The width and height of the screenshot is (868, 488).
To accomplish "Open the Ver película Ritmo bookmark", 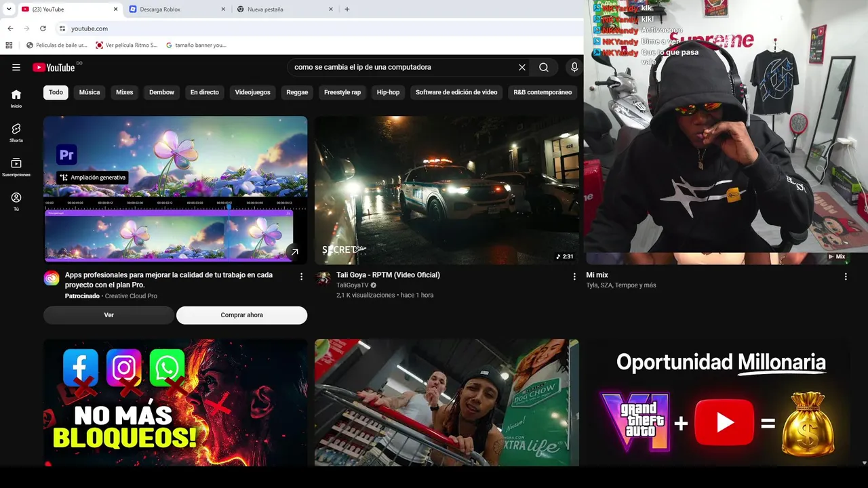I will pos(127,45).
